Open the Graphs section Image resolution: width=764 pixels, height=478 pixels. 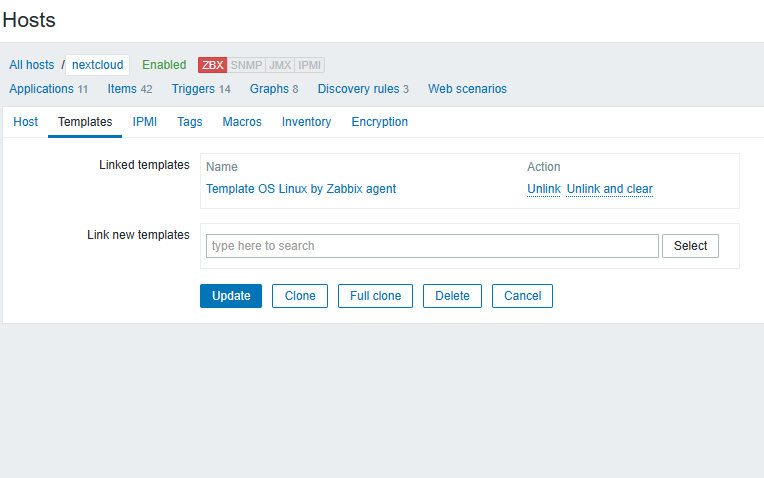pyautogui.click(x=269, y=89)
